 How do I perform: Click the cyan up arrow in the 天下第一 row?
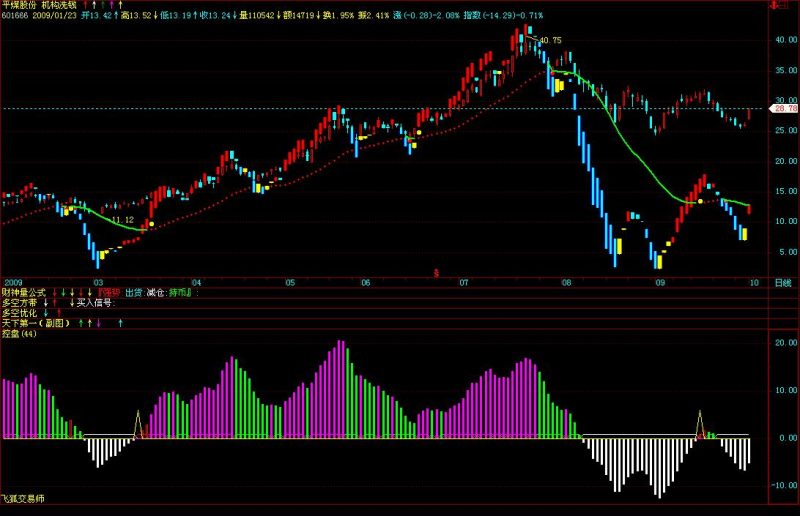click(x=120, y=323)
